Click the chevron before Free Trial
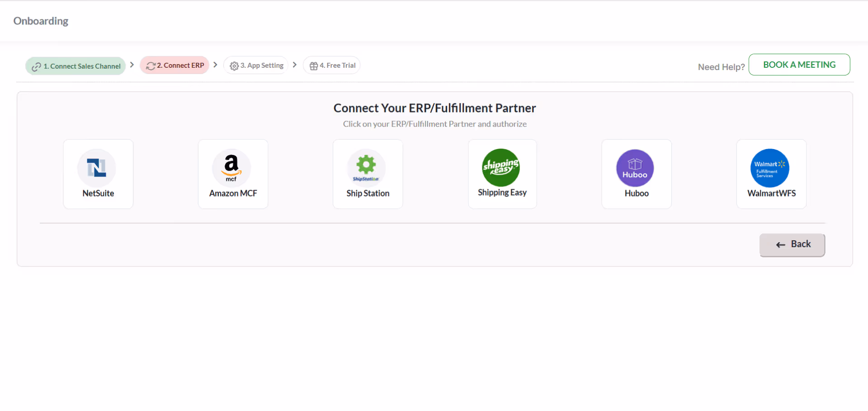 click(x=294, y=65)
